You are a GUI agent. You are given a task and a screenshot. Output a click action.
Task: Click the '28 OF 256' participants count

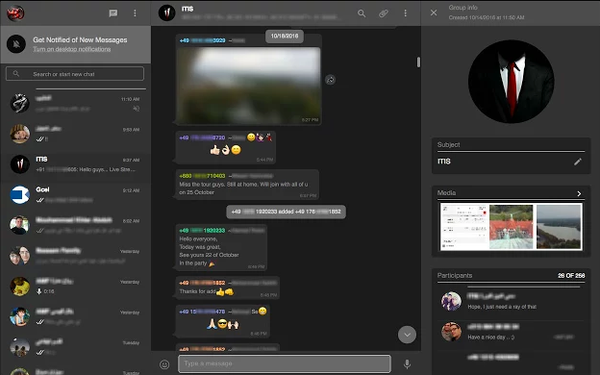point(571,276)
